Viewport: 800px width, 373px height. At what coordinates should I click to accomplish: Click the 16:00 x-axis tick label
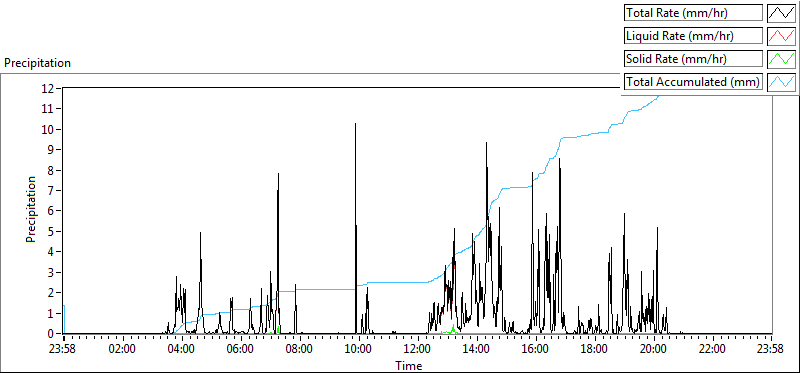point(535,349)
